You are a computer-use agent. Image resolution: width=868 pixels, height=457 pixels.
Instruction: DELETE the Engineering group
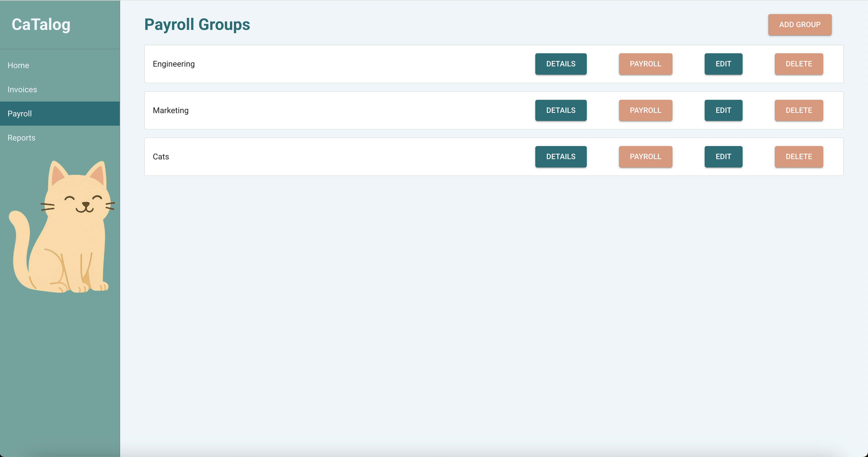click(x=799, y=64)
